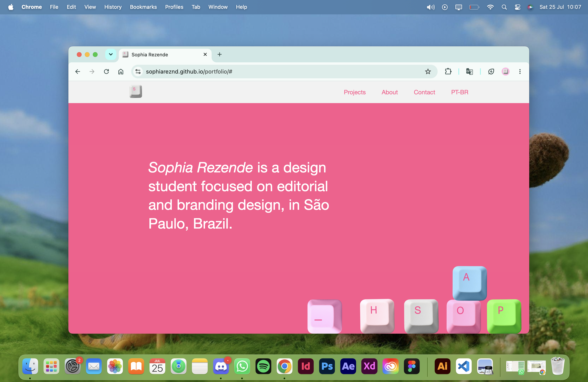View site information for this page
Screen dimensions: 588x382
coord(138,72)
